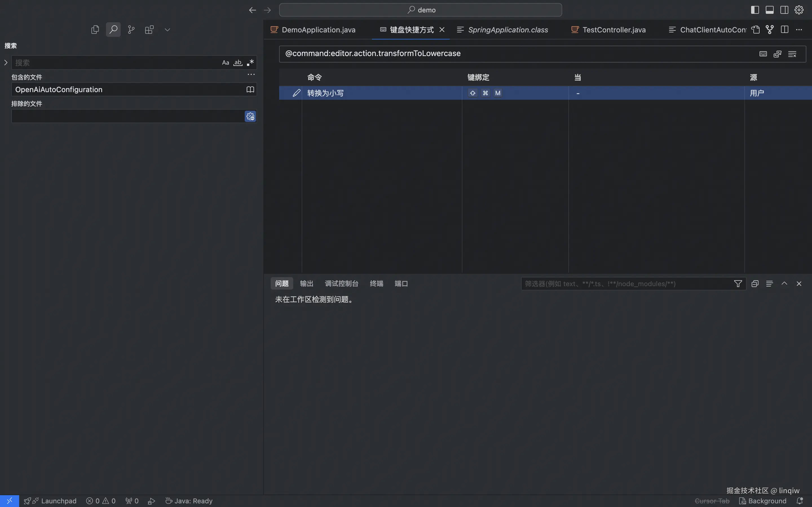
Task: Open the filter icon in Problems panel
Action: [x=738, y=284]
